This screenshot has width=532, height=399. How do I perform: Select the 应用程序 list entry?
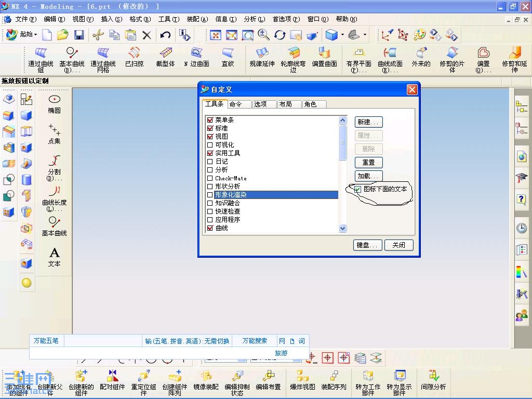[228, 220]
